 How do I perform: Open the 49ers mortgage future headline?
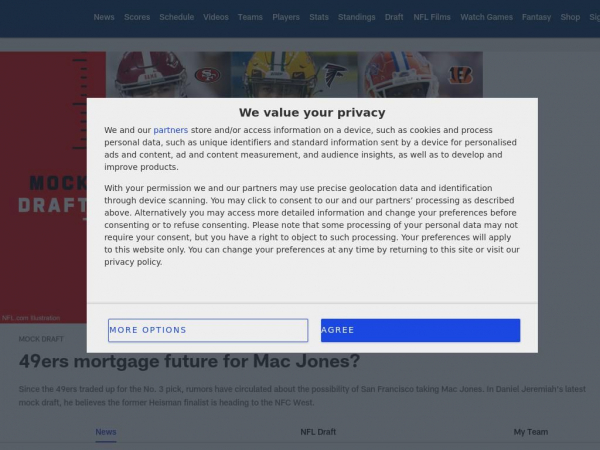(189, 361)
